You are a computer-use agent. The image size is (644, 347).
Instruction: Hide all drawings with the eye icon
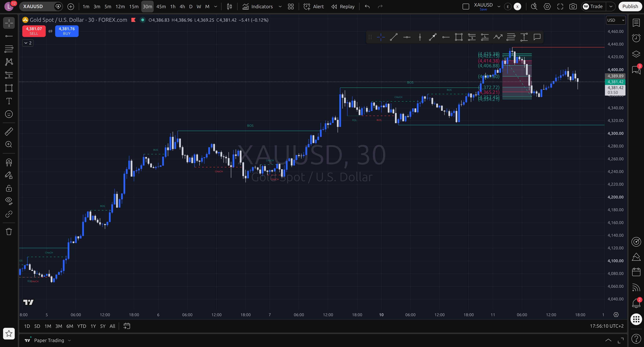9,201
